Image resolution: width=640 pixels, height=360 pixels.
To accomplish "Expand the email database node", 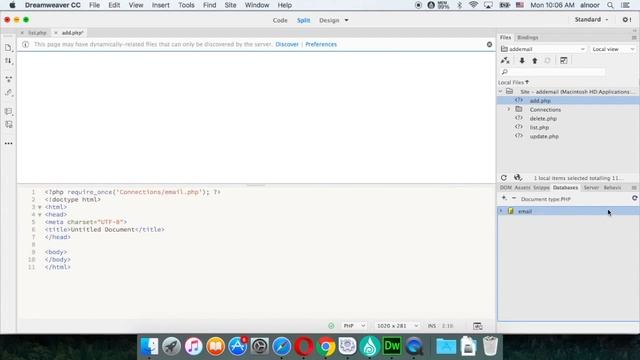I will pos(501,211).
